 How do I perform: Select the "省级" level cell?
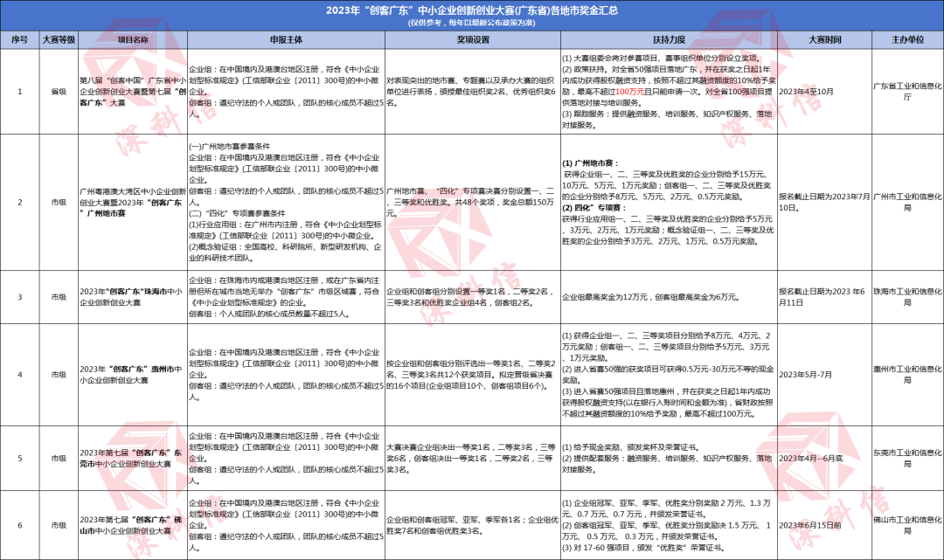59,92
